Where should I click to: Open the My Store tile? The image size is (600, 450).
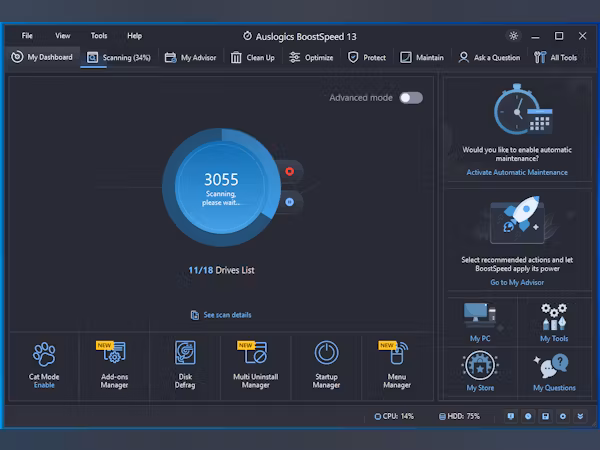coord(481,372)
